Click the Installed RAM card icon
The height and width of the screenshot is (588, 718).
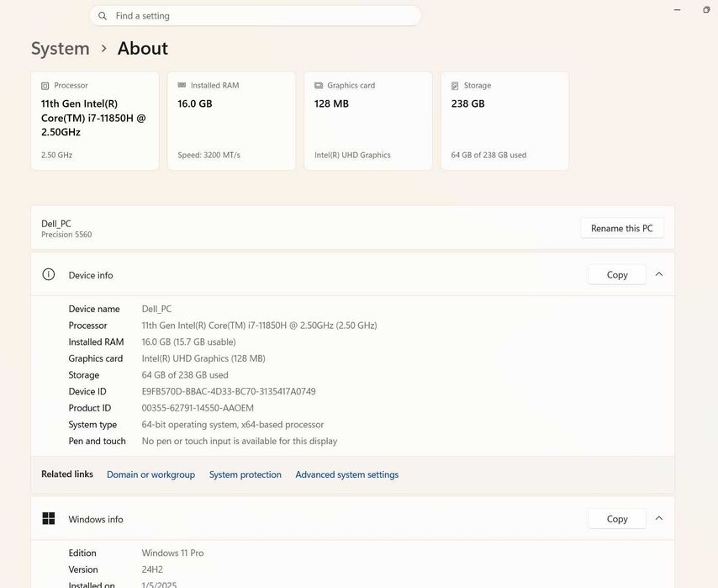(182, 85)
